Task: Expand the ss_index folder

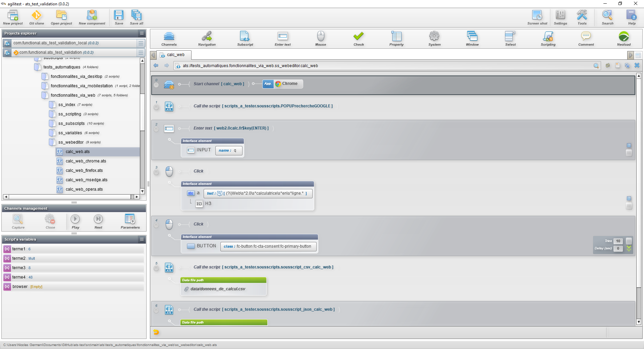Action: tap(52, 105)
